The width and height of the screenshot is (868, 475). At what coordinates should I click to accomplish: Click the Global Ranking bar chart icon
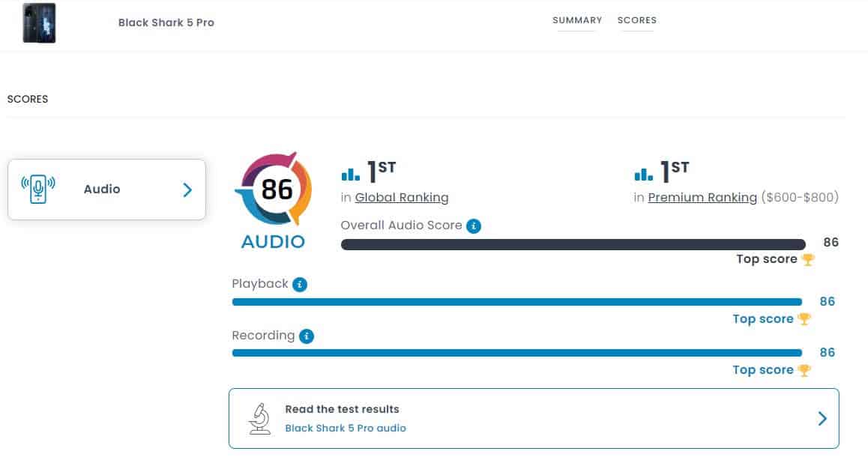coord(350,175)
